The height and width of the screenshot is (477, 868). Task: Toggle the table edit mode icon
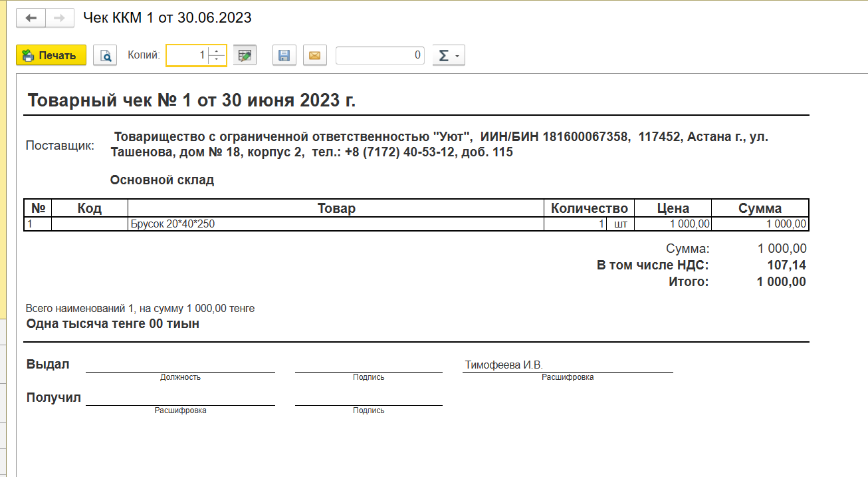245,56
